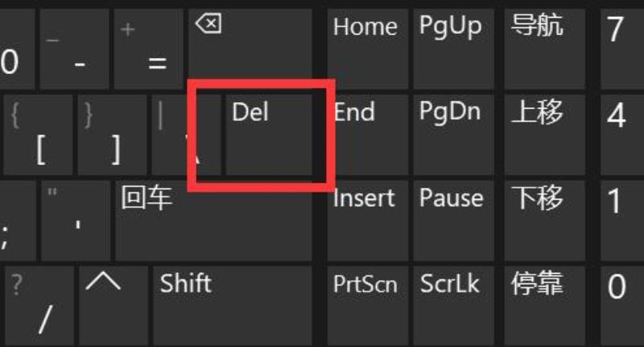Click the PrtScn key
This screenshot has width=644, height=347.
368,305
